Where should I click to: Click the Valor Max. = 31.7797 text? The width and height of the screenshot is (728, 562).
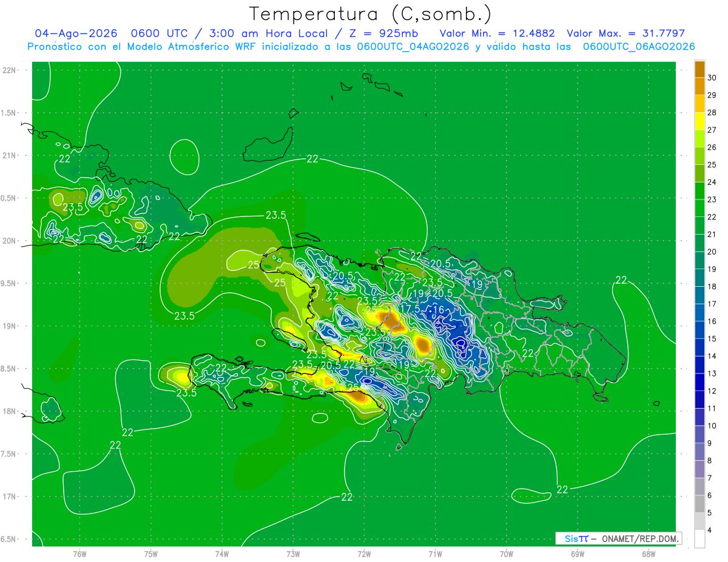click(625, 33)
